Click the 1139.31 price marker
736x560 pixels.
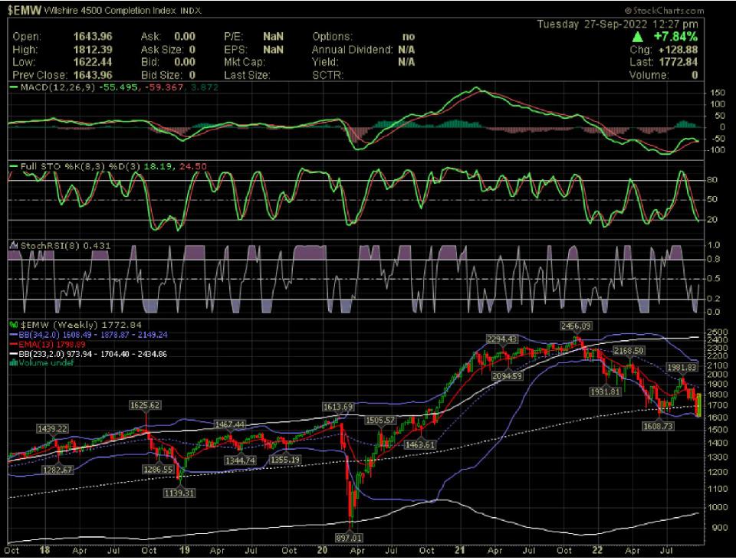pyautogui.click(x=179, y=493)
